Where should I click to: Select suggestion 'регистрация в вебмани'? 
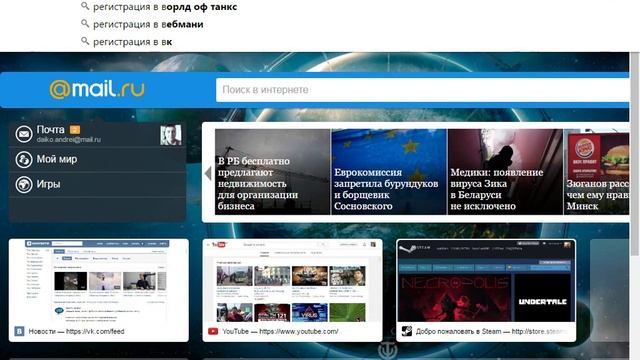click(x=148, y=24)
